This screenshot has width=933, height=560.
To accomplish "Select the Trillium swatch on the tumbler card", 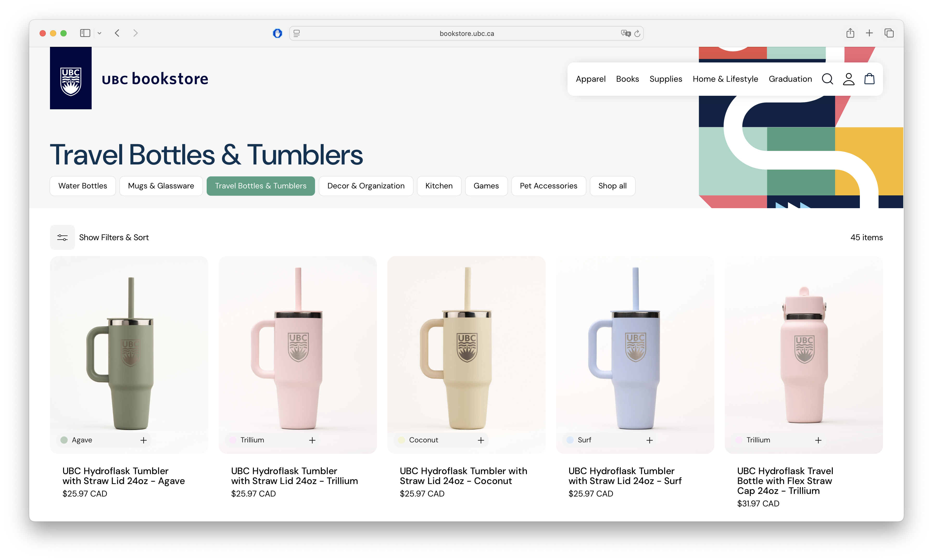I will coord(232,440).
